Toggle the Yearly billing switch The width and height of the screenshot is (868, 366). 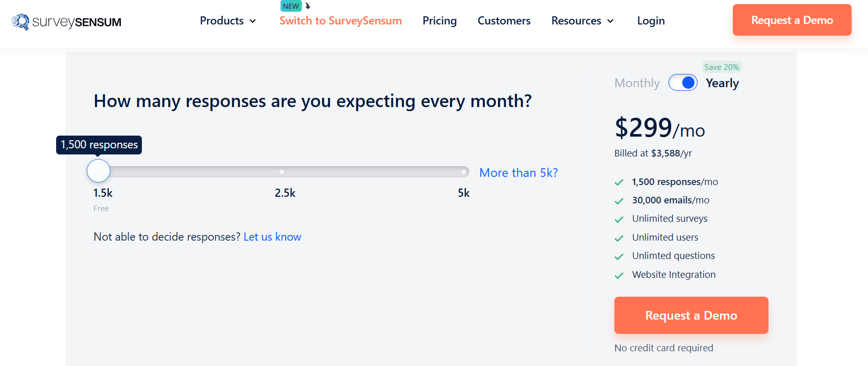(x=683, y=82)
